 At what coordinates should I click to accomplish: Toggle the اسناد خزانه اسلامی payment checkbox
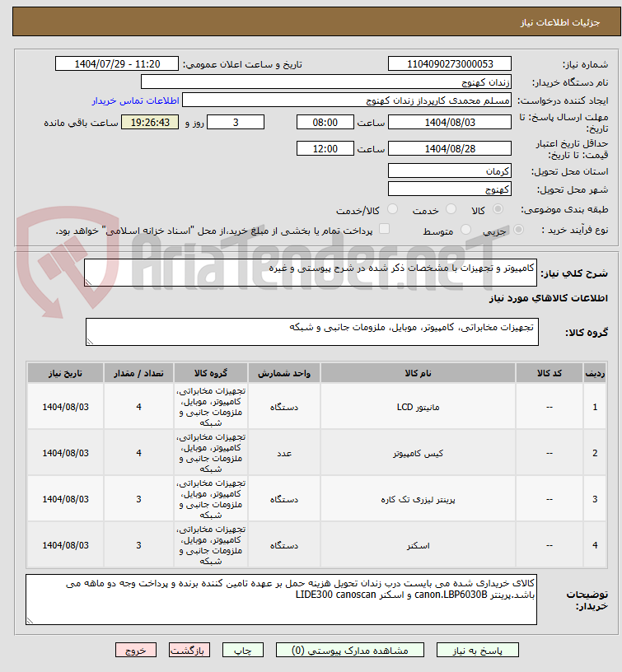pos(385,229)
